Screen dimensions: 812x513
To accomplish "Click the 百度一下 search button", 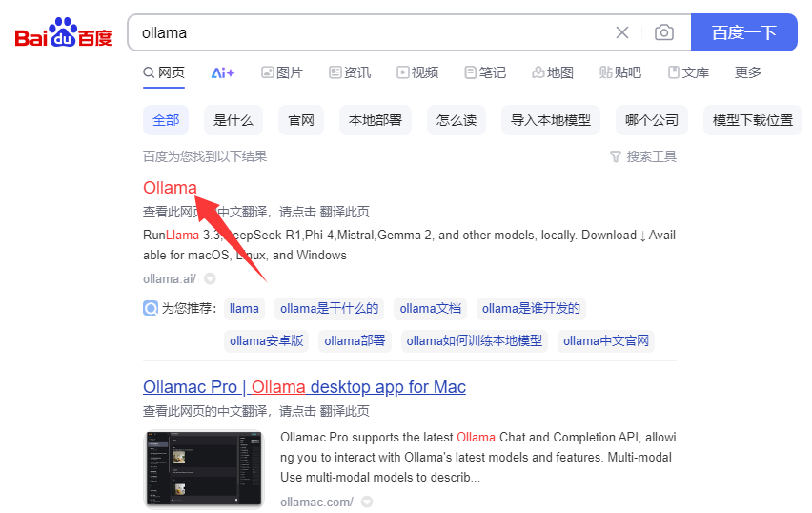I will coord(743,32).
